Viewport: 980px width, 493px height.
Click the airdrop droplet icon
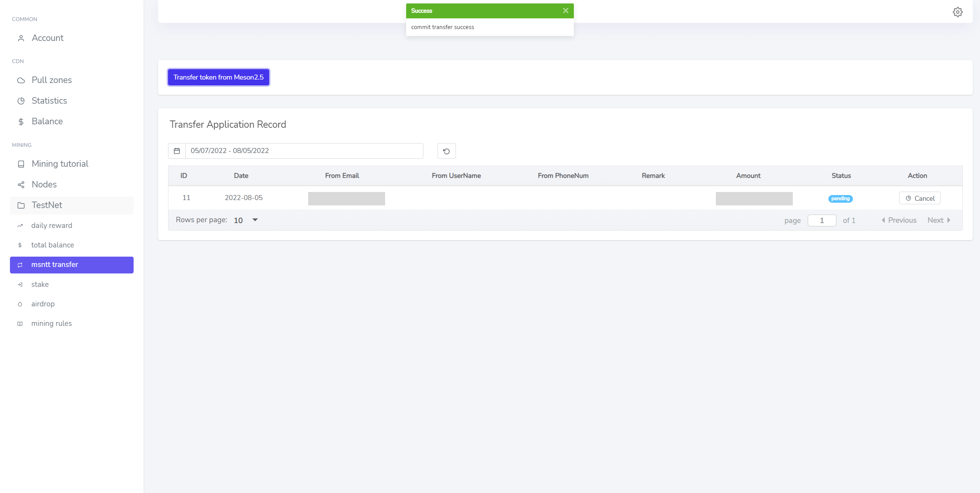tap(20, 304)
